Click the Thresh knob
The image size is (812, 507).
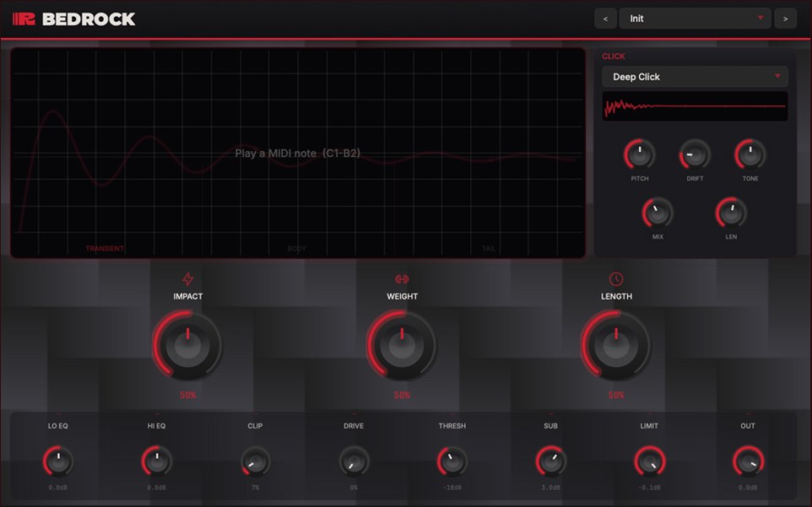coord(452,461)
